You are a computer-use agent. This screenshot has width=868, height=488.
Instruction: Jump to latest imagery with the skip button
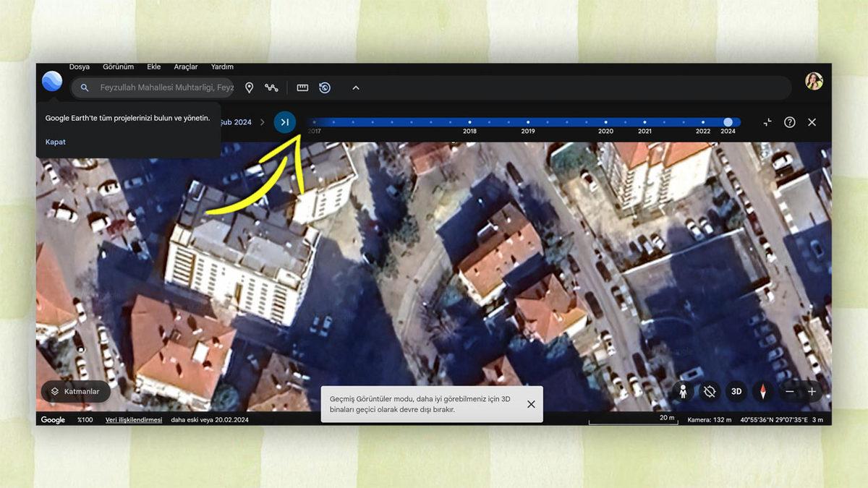(x=284, y=122)
